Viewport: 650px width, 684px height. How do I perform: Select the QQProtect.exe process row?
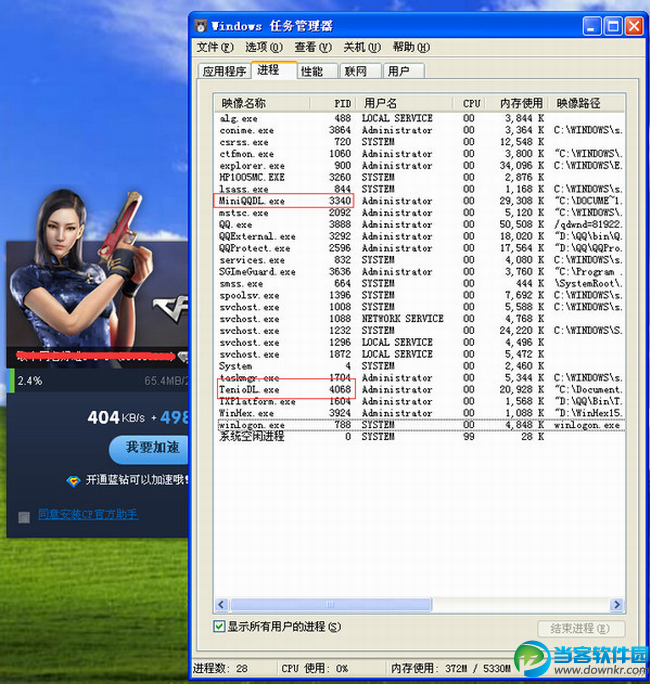point(420,248)
